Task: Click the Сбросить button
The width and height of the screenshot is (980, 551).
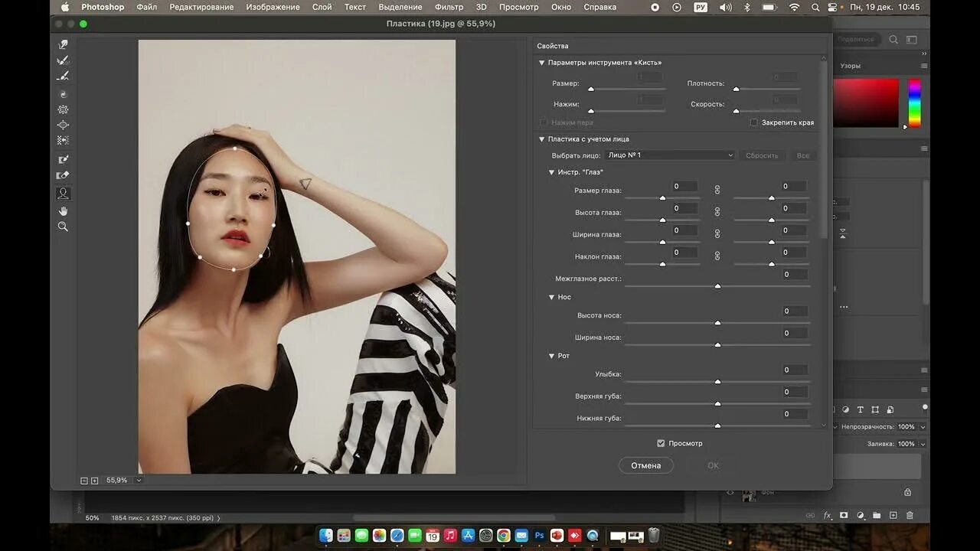Action: point(762,155)
